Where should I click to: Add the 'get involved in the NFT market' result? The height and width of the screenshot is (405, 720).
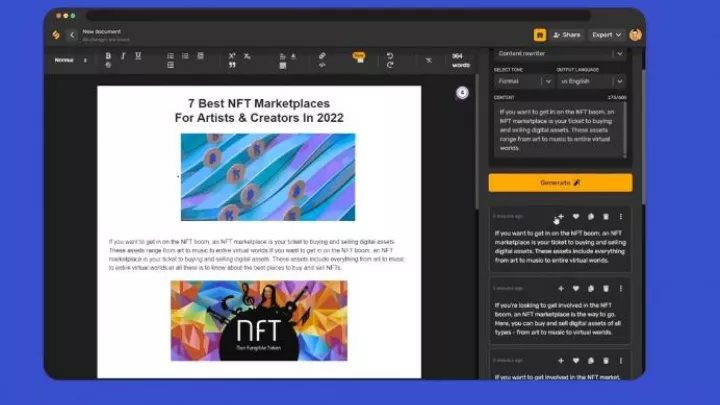pos(561,360)
